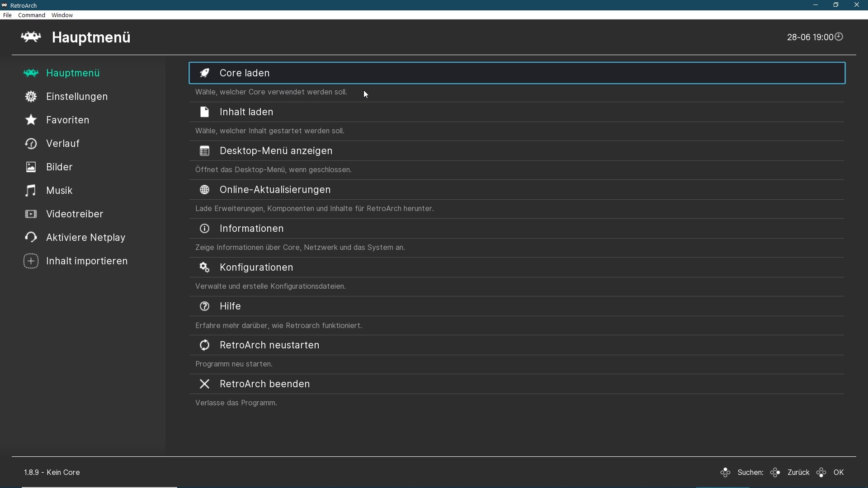Click the question mark icon for Hilfe
The width and height of the screenshot is (868, 488).
pyautogui.click(x=205, y=306)
